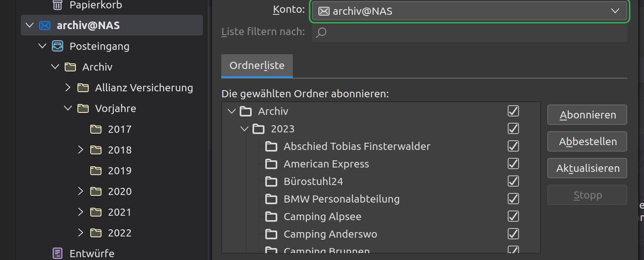644x260 pixels.
Task: Toggle the Camping Alpsee subscription checkbox
Action: point(513,217)
